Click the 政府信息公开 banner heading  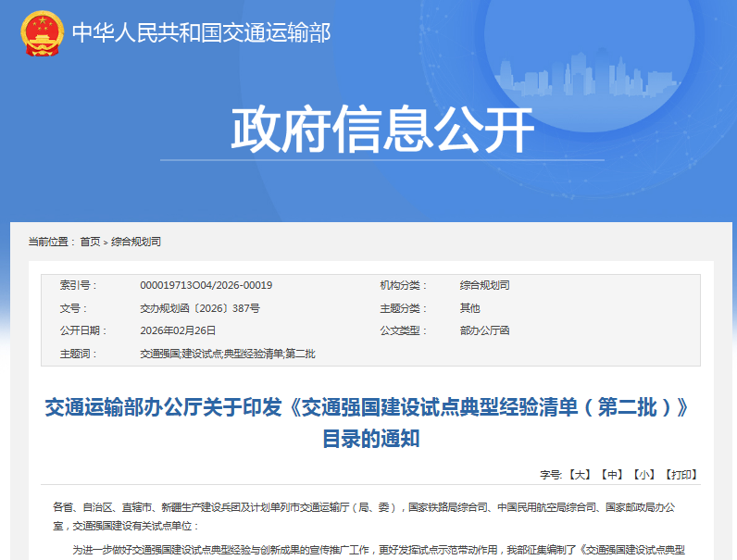382,131
